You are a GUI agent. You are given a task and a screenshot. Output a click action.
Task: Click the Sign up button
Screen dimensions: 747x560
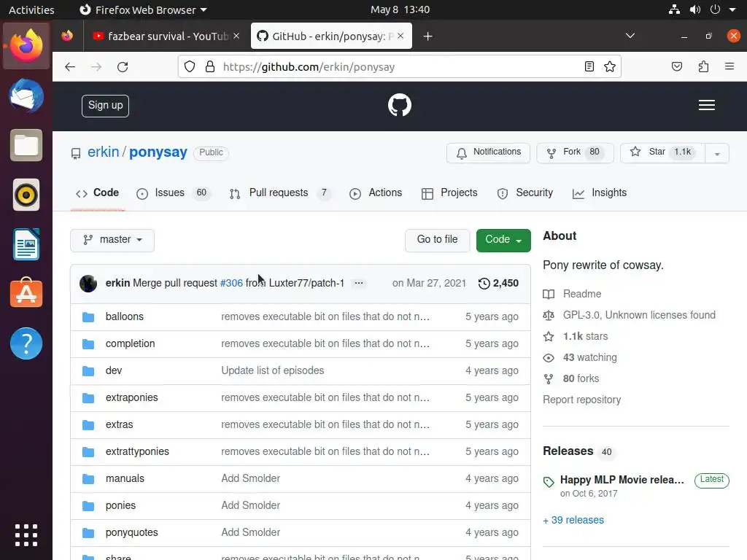[105, 106]
